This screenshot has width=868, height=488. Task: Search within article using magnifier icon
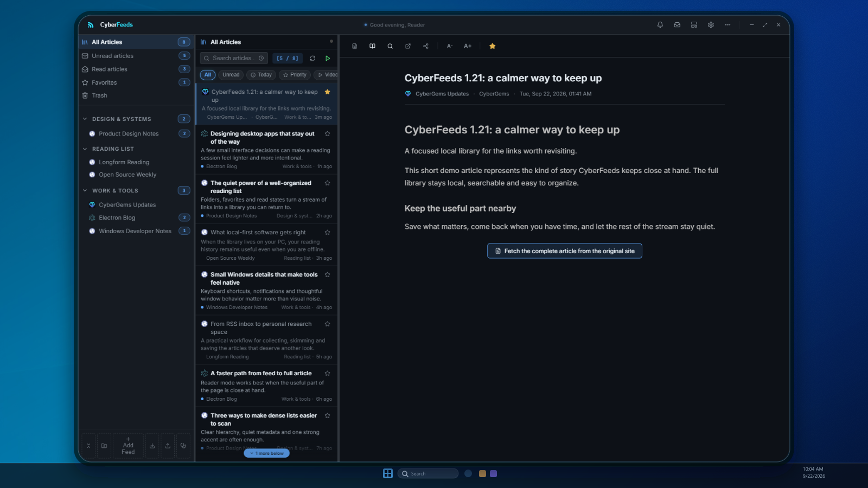[x=390, y=46]
